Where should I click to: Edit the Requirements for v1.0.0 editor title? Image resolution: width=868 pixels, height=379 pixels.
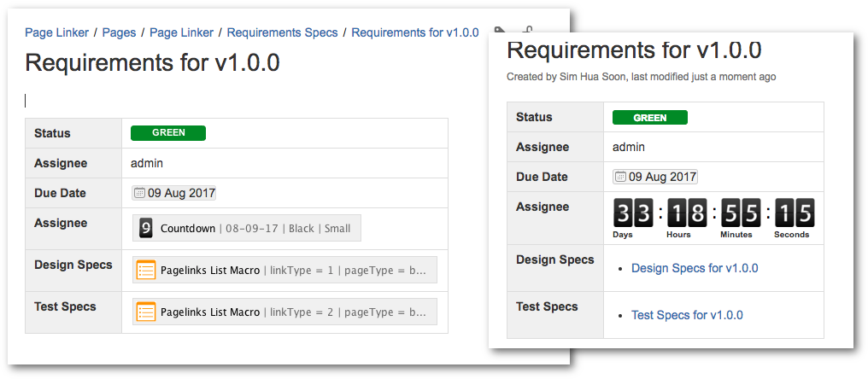pos(152,62)
